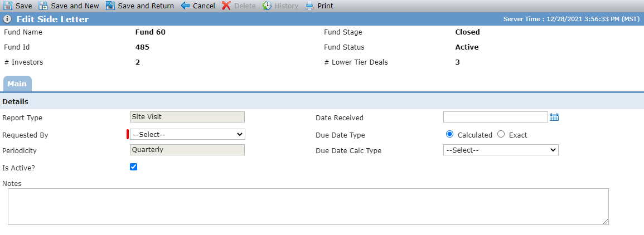Image resolution: width=644 pixels, height=235 pixels.
Task: Click the Save and Return icon
Action: (110, 6)
